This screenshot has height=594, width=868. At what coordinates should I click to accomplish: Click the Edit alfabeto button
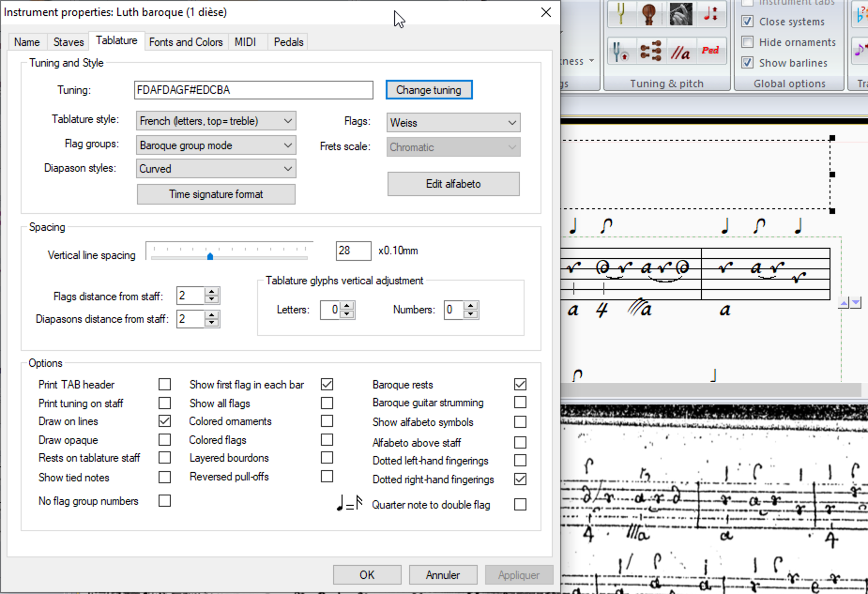pos(453,184)
